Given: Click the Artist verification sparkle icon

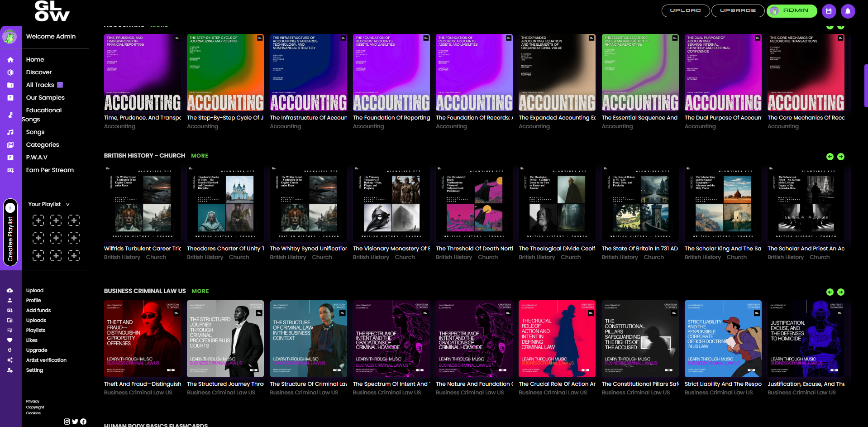Looking at the screenshot, I should click(x=10, y=360).
